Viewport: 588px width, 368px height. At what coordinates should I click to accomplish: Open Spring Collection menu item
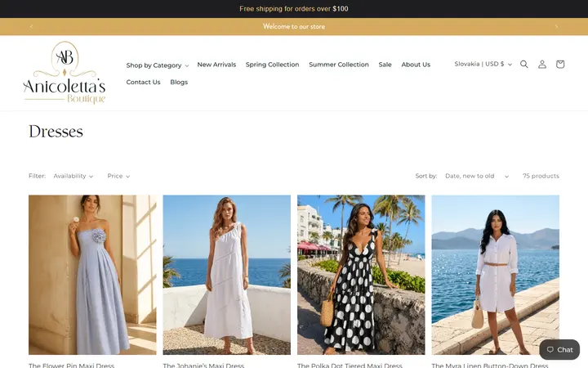point(272,65)
